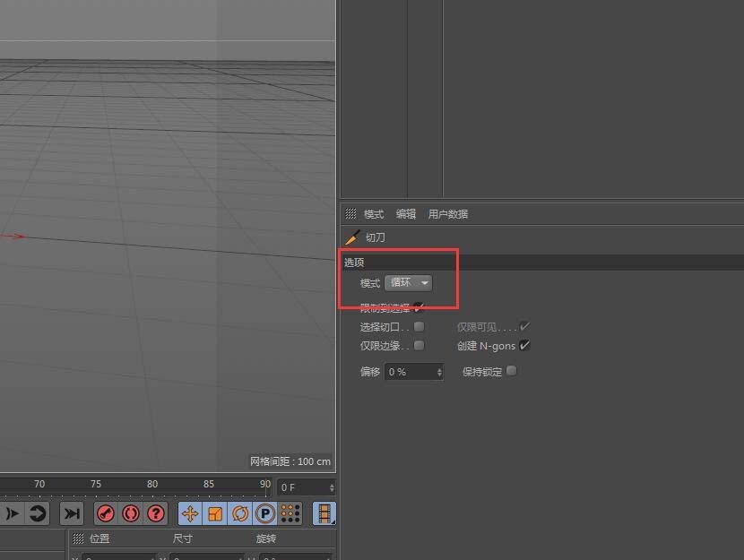Open the 用户数据 menu

click(x=448, y=213)
